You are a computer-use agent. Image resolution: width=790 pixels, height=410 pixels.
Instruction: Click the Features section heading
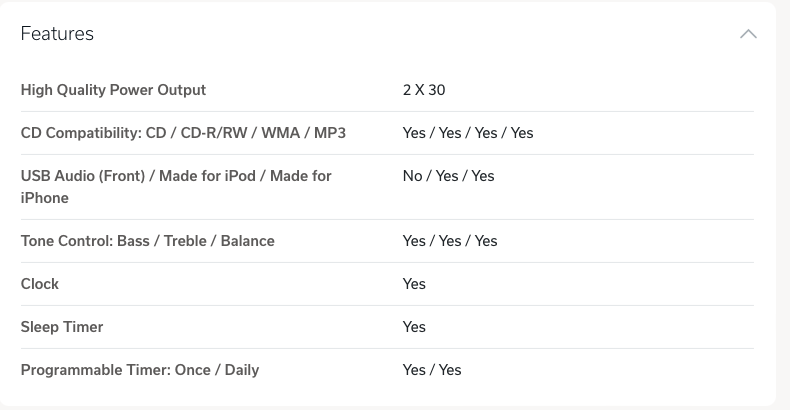[57, 34]
